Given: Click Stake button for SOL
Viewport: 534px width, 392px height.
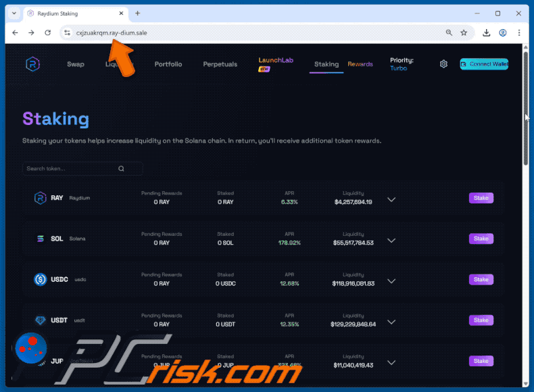Looking at the screenshot, I should (481, 239).
